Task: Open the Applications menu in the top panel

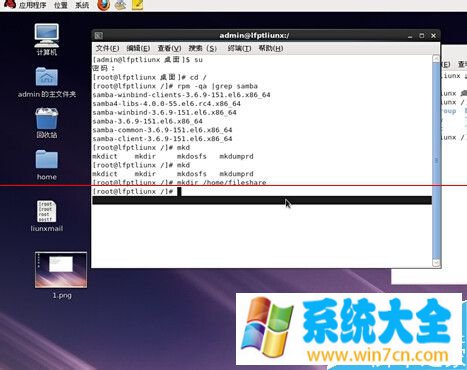Action: [x=32, y=5]
